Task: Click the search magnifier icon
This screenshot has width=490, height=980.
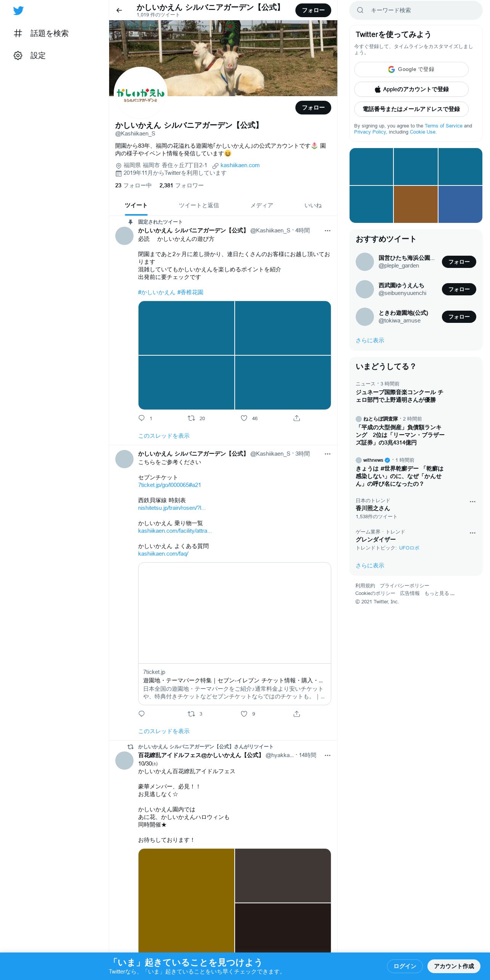Action: point(360,10)
